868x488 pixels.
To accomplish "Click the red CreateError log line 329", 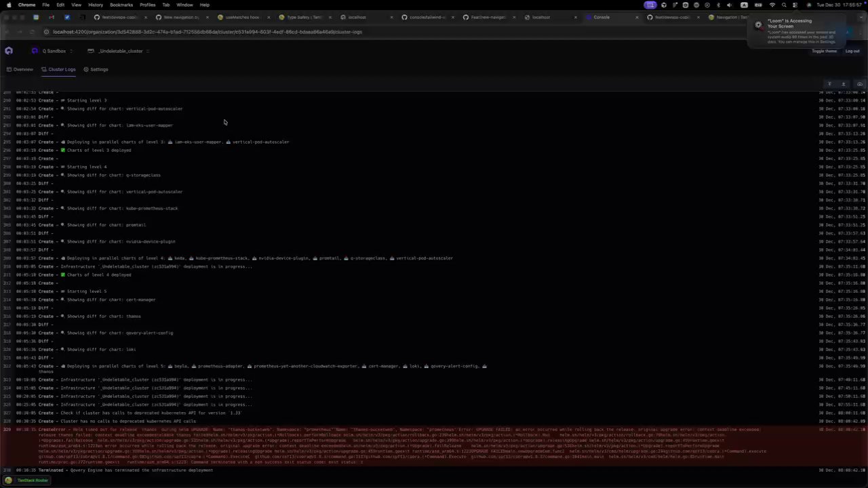I will [434, 445].
